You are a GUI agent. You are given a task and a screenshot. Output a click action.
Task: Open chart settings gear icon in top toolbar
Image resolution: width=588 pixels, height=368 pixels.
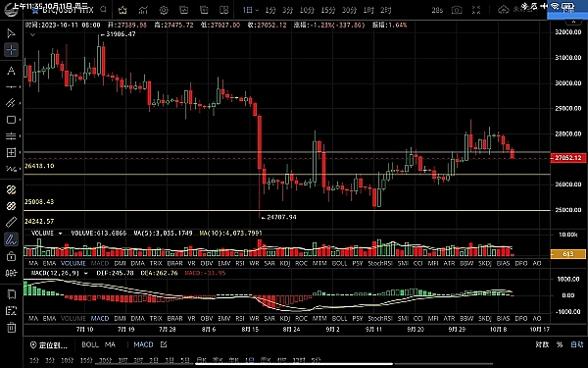pyautogui.click(x=164, y=10)
